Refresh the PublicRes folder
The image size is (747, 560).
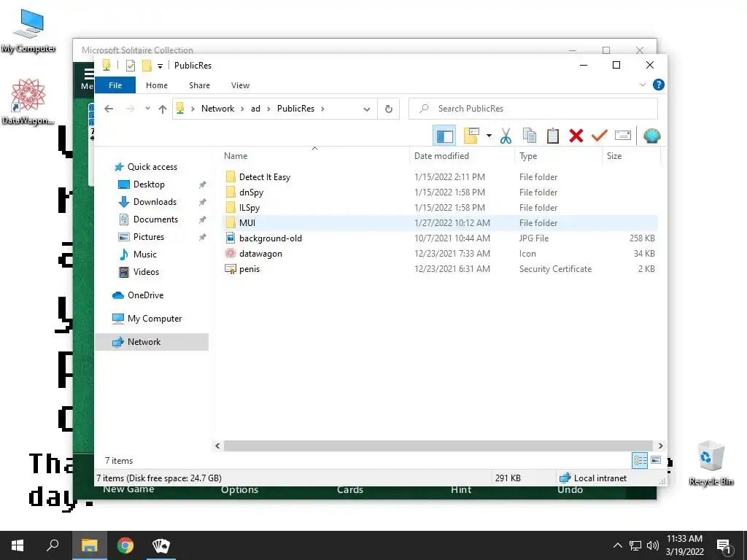point(388,109)
